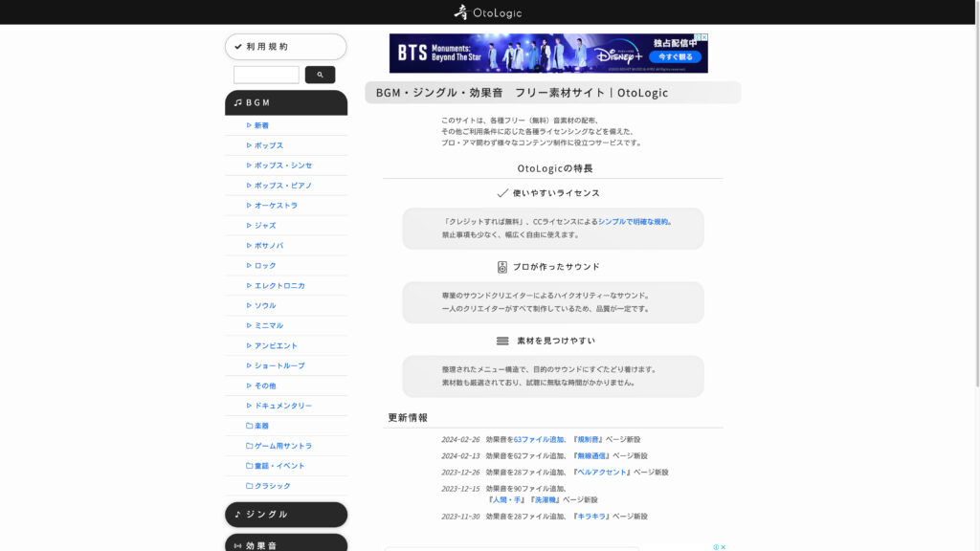This screenshot has width=980, height=551.
Task: Click the folder icon next to ゲーム用サントラ
Action: (x=251, y=446)
